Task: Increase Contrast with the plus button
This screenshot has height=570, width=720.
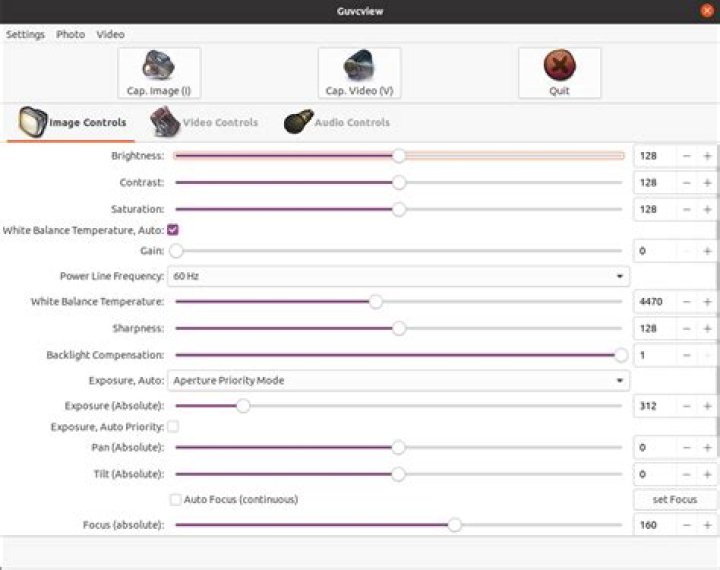Action: [x=707, y=183]
